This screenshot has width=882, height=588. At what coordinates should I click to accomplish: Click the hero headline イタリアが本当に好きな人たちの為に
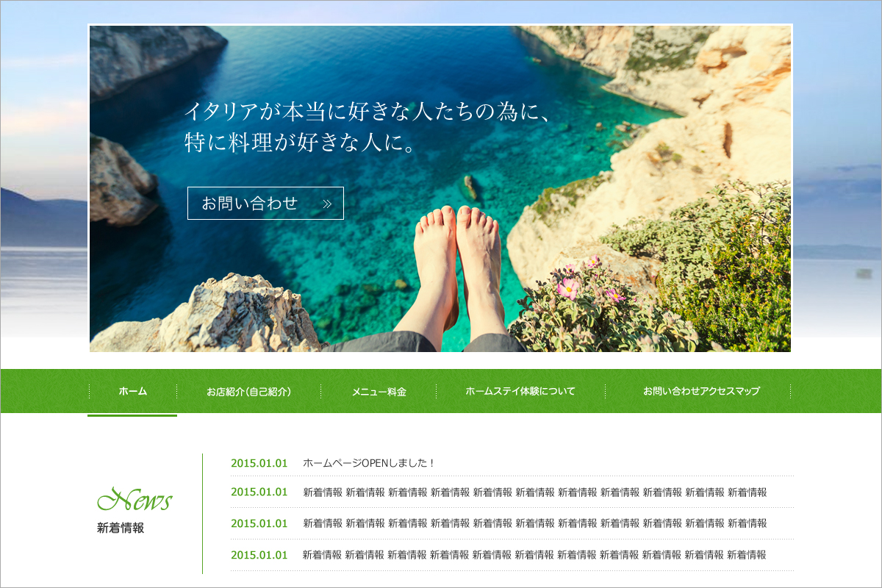(367, 112)
